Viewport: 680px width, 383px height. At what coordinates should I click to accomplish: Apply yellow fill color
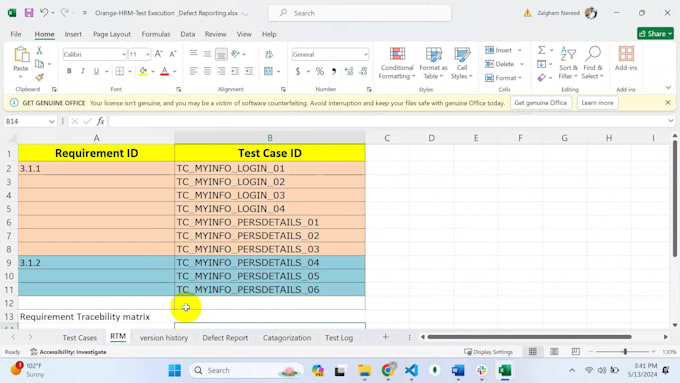point(143,72)
